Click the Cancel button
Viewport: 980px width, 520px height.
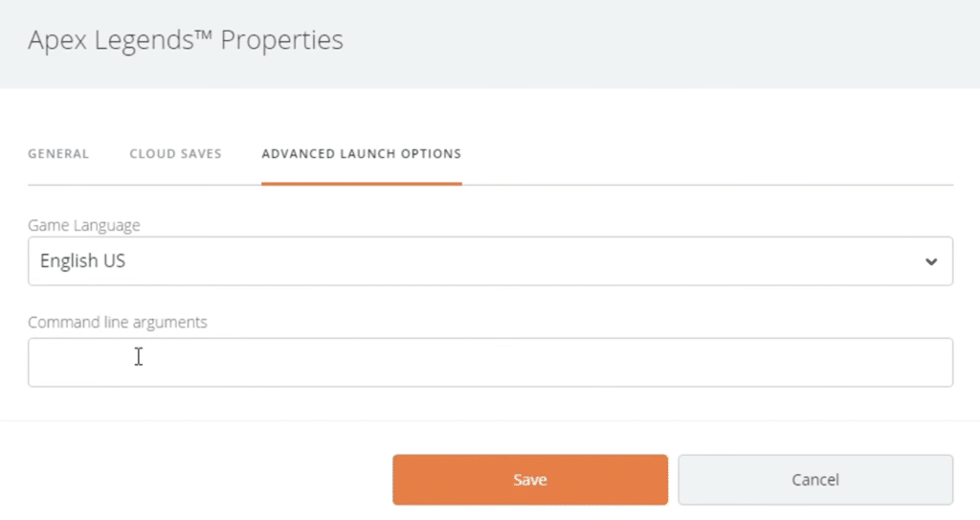click(x=815, y=480)
